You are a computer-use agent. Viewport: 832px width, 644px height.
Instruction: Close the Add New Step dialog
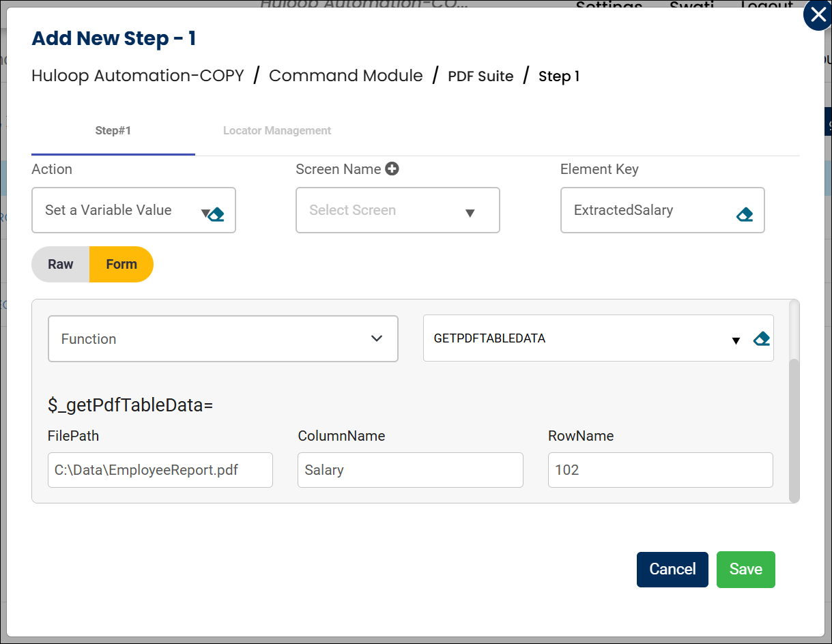pos(817,15)
